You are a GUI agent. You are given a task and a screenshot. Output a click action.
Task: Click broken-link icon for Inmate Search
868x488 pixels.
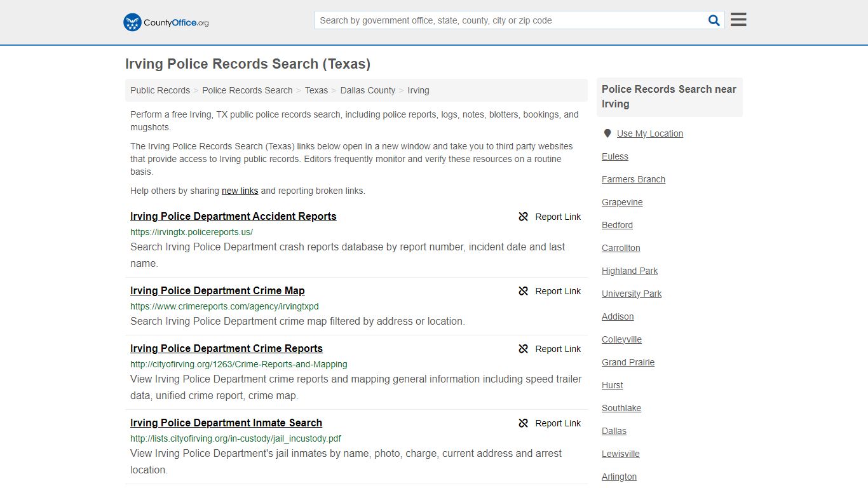coord(524,423)
